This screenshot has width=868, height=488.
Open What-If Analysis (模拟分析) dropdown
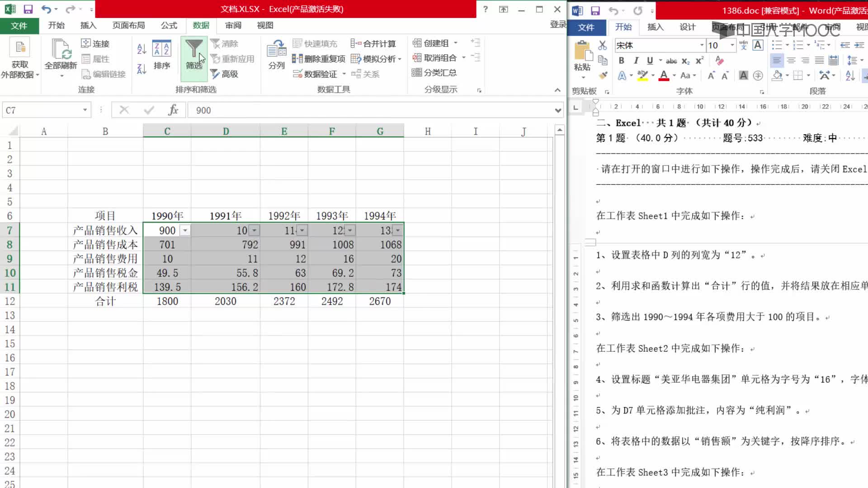[376, 59]
